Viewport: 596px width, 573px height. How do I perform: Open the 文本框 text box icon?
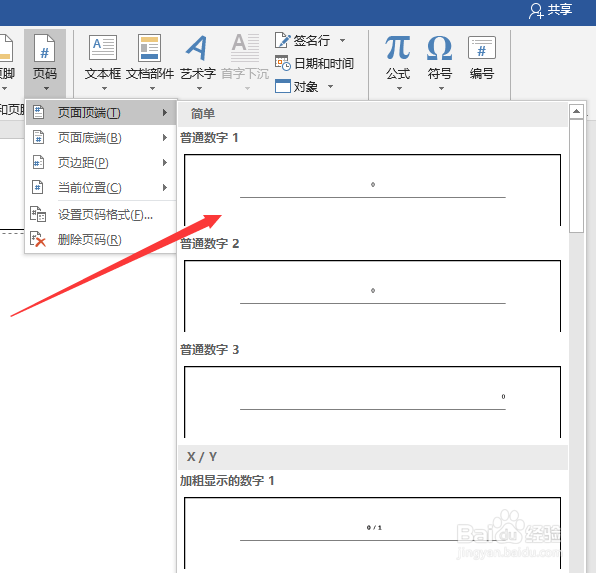(103, 48)
